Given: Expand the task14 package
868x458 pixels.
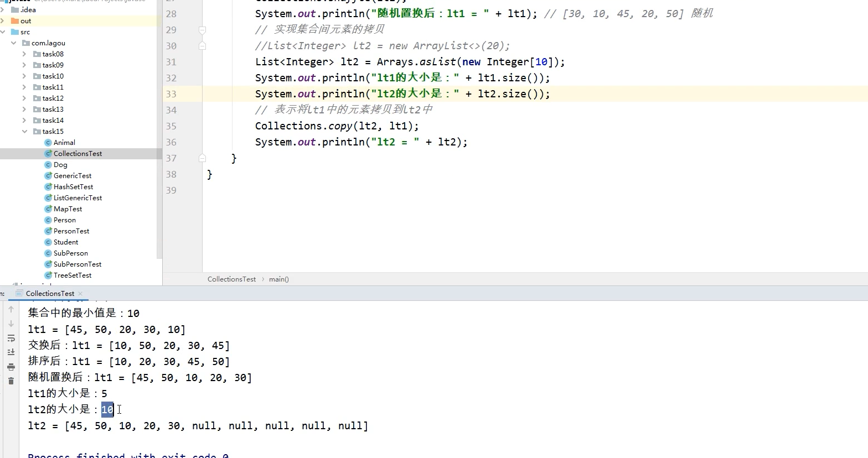Looking at the screenshot, I should [24, 121].
